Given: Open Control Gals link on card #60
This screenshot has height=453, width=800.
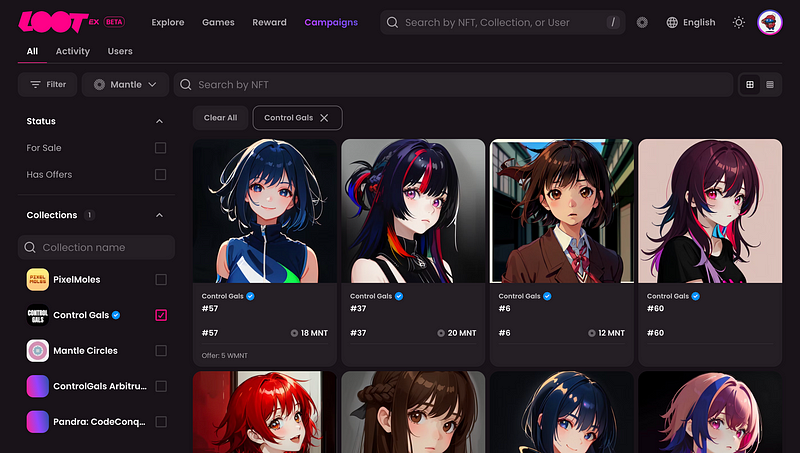Looking at the screenshot, I should point(668,296).
